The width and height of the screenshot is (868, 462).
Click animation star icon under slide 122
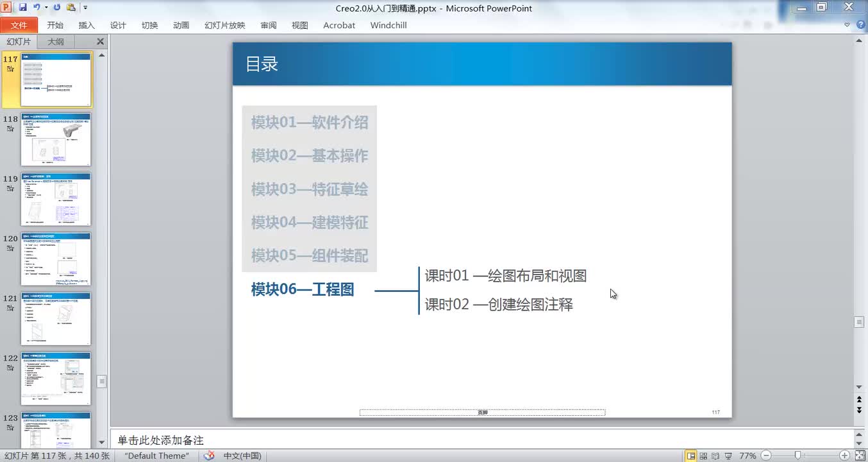10,368
